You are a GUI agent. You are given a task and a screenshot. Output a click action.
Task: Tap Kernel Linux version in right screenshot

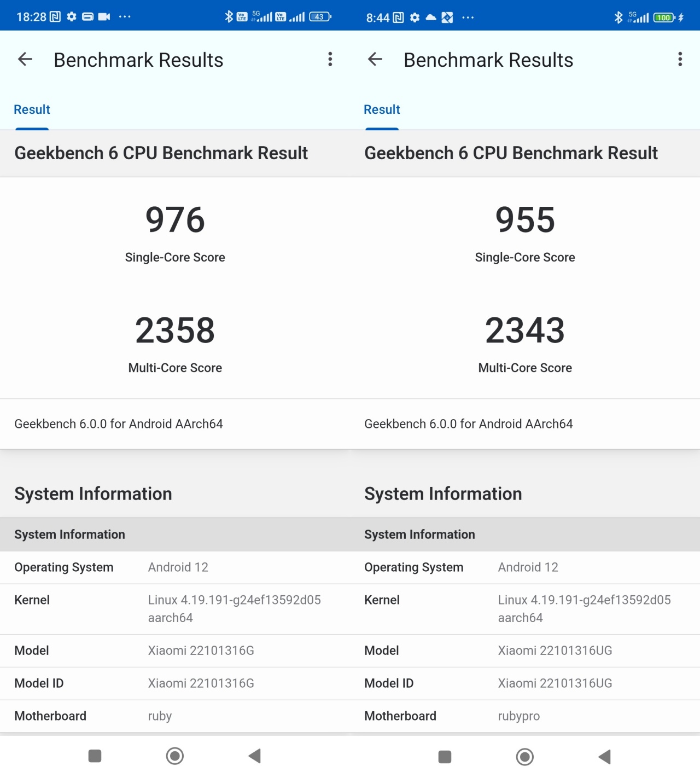[585, 609]
